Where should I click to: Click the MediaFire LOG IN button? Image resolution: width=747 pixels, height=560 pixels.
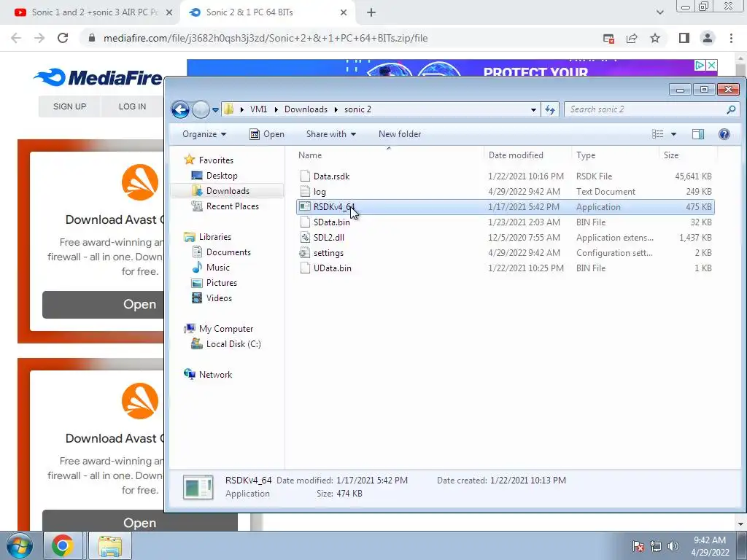[x=132, y=106]
